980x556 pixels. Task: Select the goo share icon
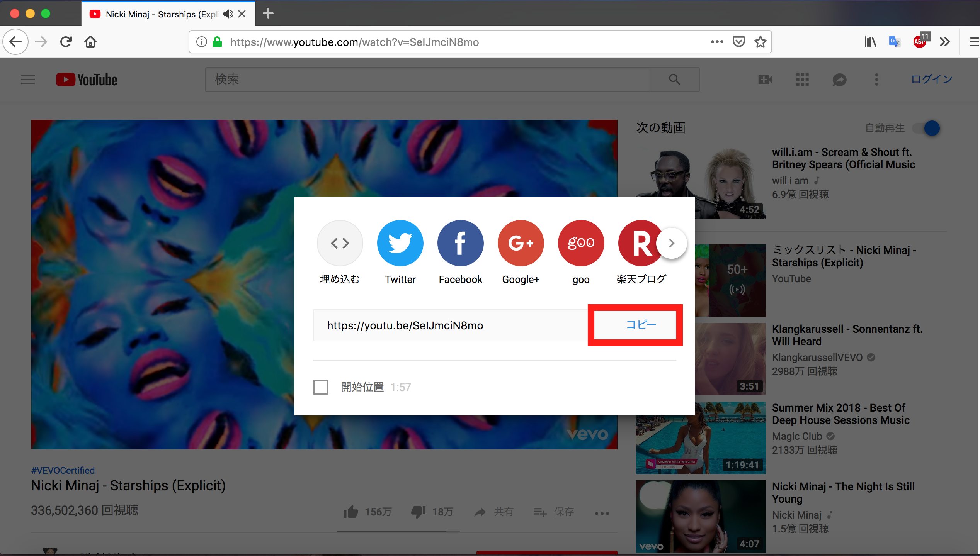pyautogui.click(x=581, y=243)
